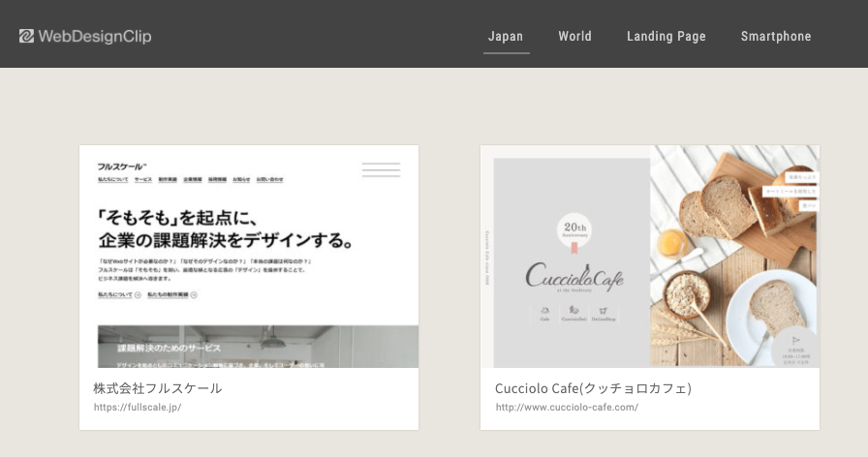The width and height of the screenshot is (868, 457).
Task: Open the フルスケール site thumbnail
Action: [x=249, y=257]
